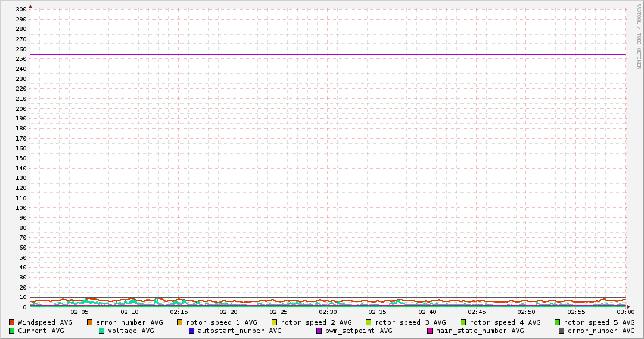Click the 30 value on the y-axis

coord(23,278)
